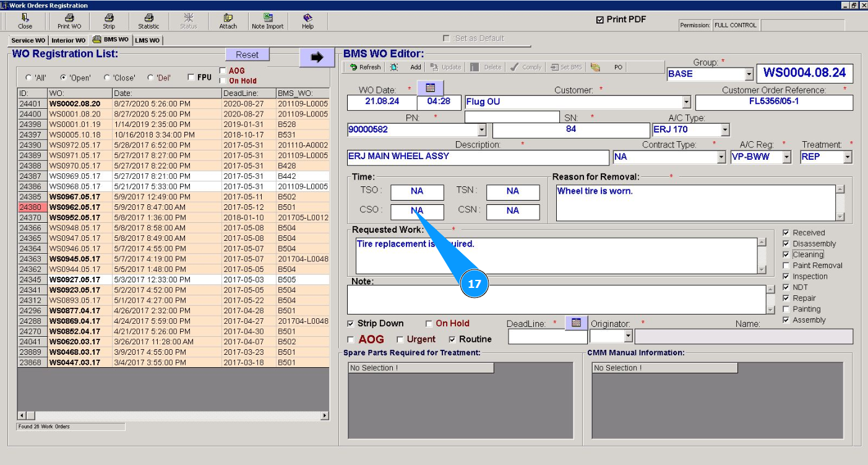
Task: Enable the Print PDF checkbox
Action: click(599, 20)
